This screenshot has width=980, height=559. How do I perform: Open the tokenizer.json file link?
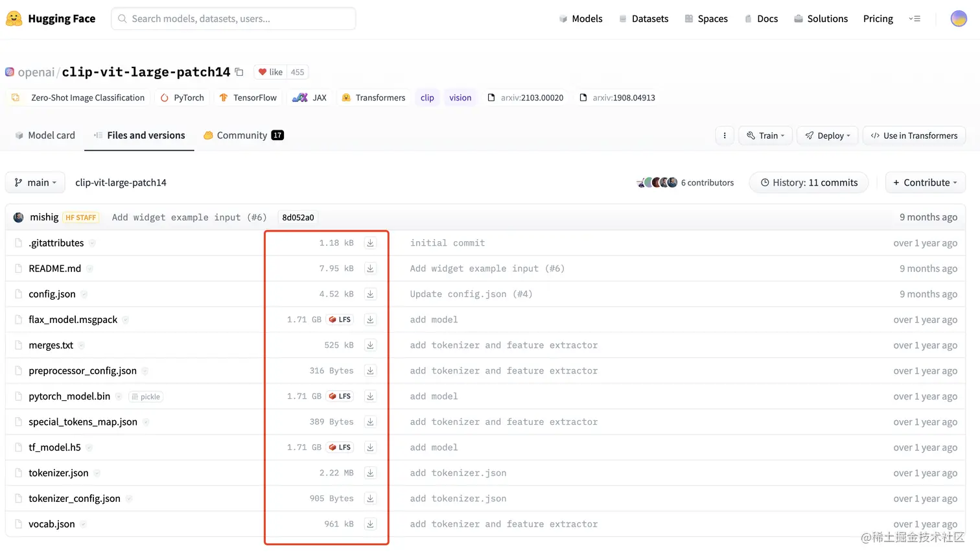[58, 473]
